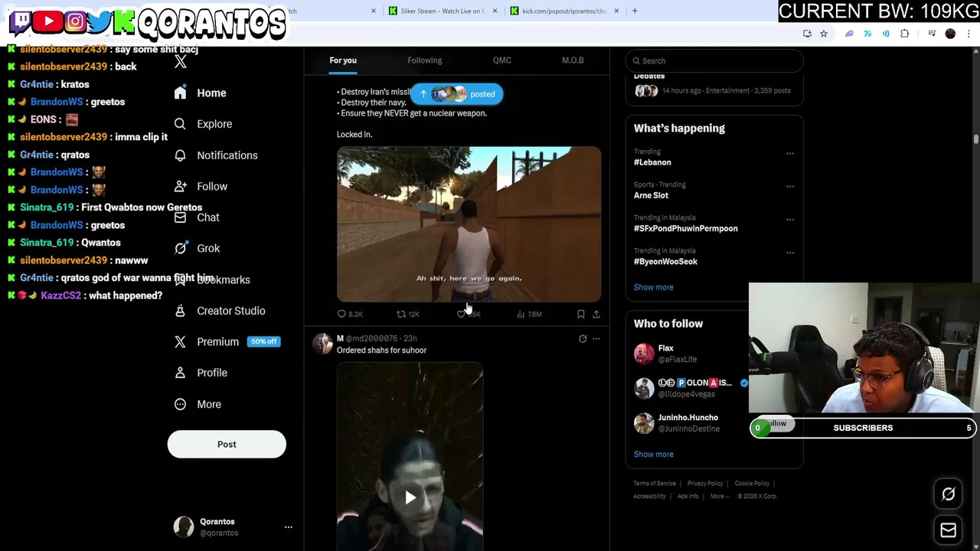The image size is (980, 551).
Task: Open the Cookie Policy link
Action: 752,484
